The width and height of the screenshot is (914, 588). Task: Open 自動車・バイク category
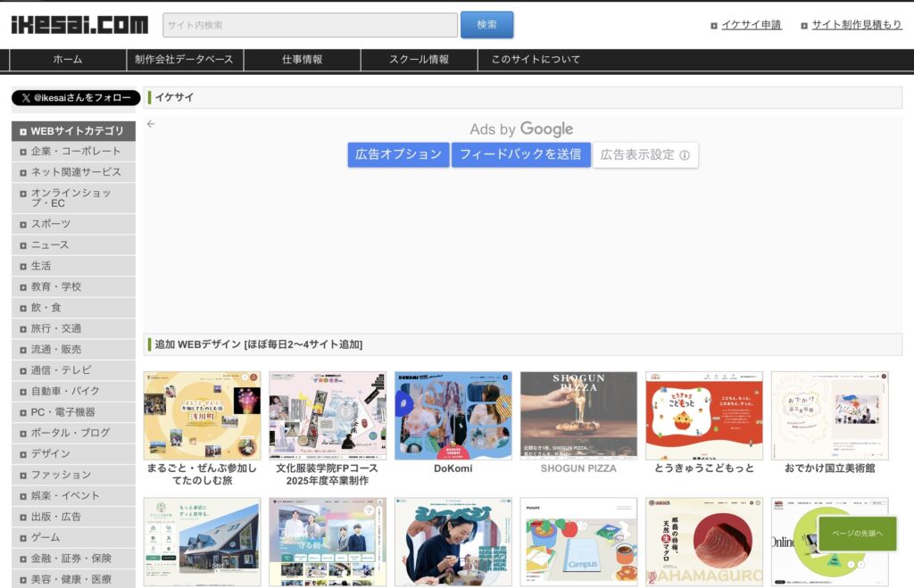point(73,391)
